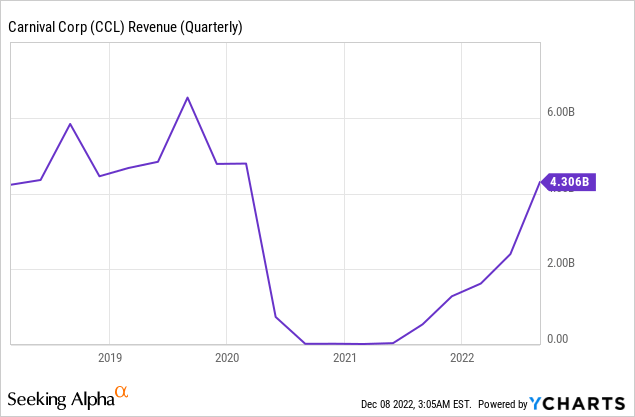Click the 2022 x-axis label
Image resolution: width=635 pixels, height=417 pixels.
tap(462, 358)
